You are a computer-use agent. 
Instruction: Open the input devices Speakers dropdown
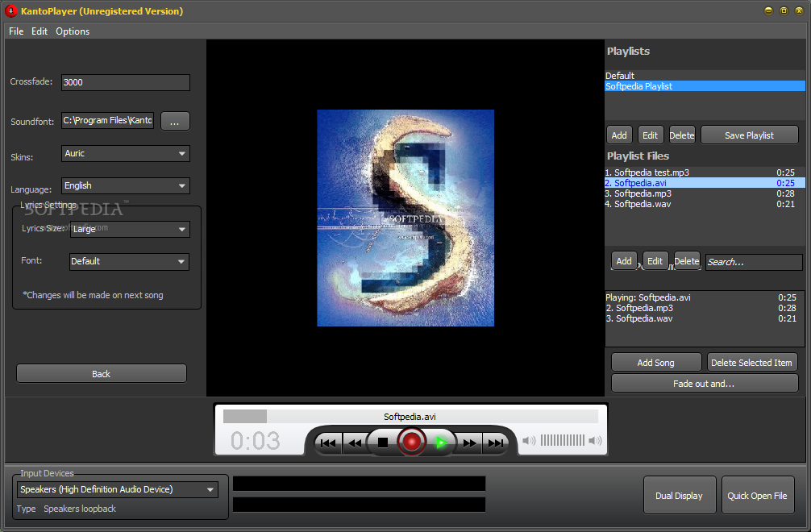(118, 489)
